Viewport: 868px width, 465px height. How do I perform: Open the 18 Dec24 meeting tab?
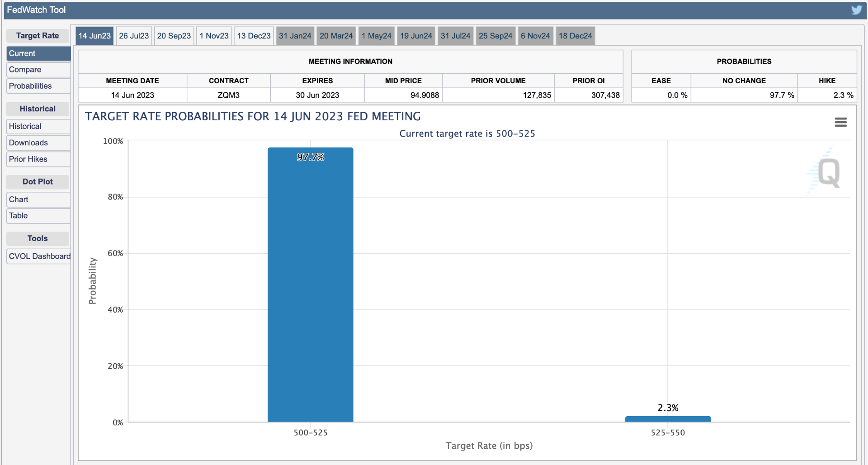(x=576, y=36)
